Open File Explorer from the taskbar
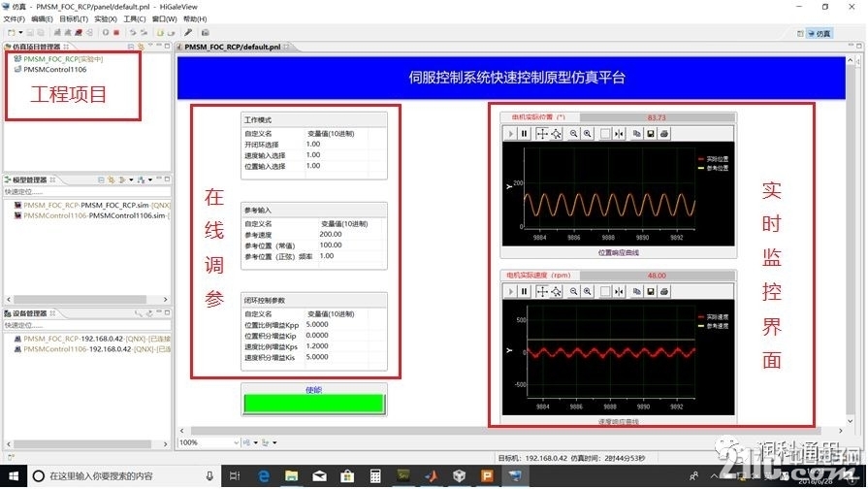868x489 pixels. tap(292, 475)
